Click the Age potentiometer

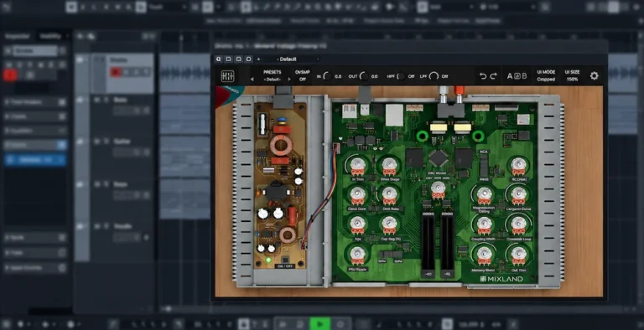(x=358, y=224)
